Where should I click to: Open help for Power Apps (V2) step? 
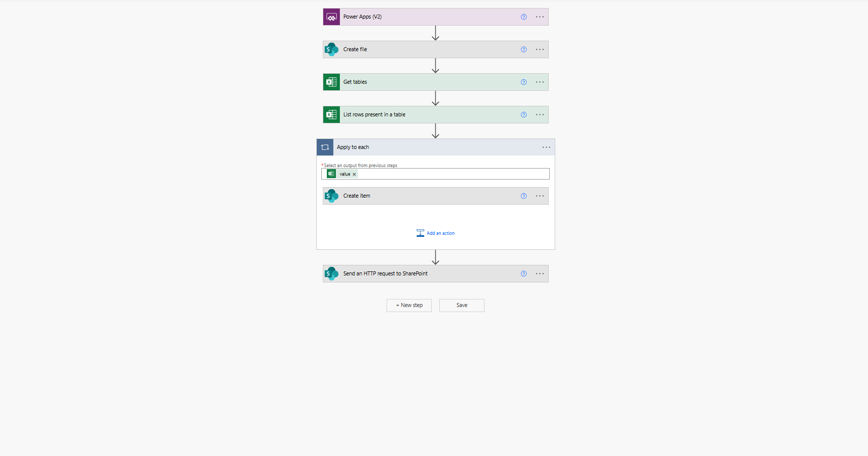[524, 17]
